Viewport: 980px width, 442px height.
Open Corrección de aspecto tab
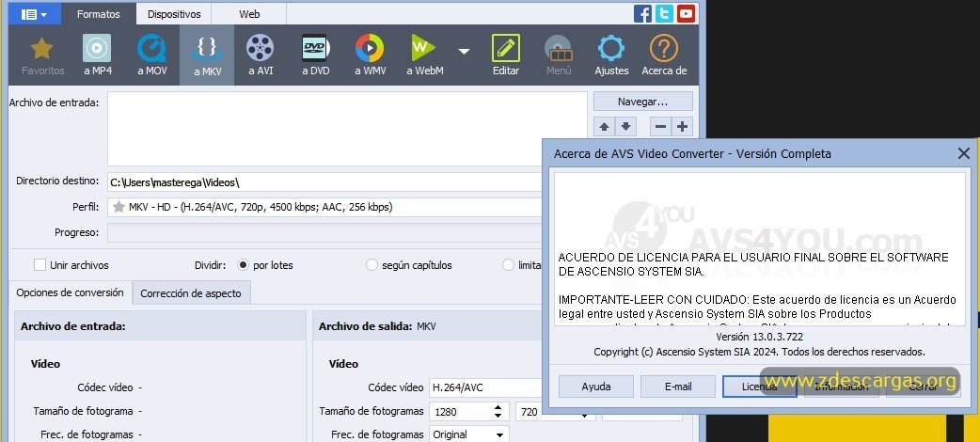click(191, 293)
